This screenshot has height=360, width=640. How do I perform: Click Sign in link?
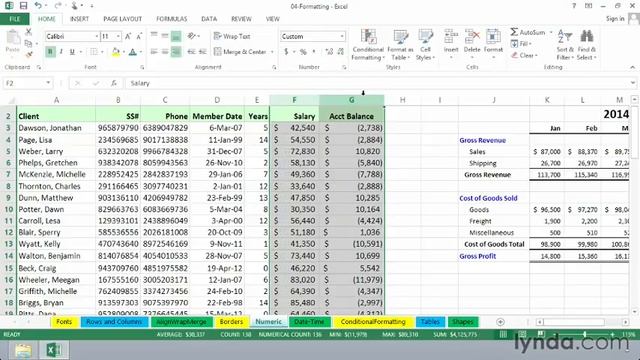click(615, 19)
